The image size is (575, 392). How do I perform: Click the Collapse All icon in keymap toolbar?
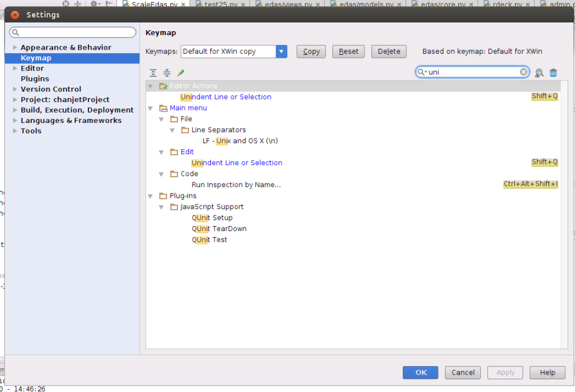point(167,73)
